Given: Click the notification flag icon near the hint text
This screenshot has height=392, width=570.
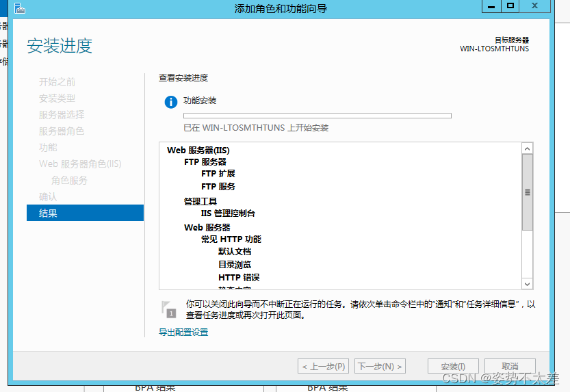Looking at the screenshot, I should click(168, 309).
